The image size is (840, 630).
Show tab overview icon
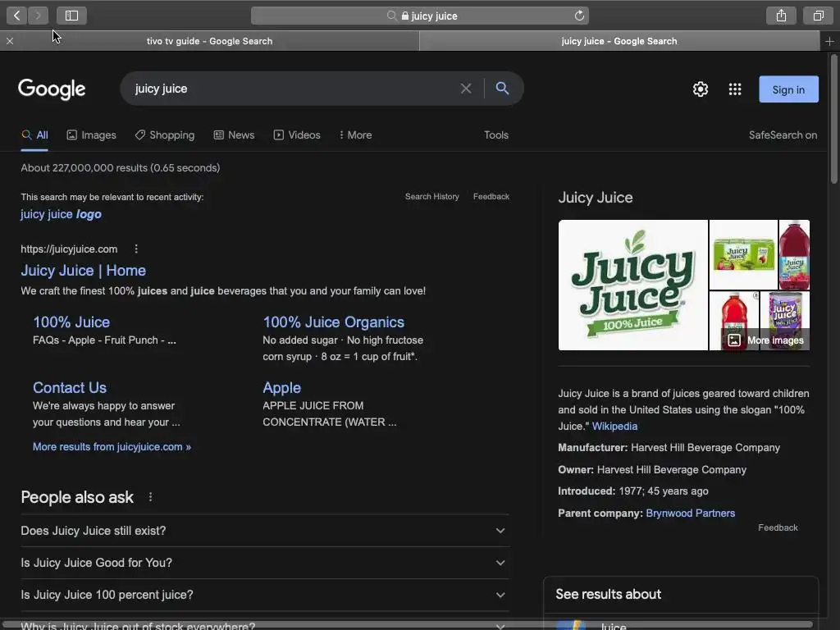coord(818,16)
